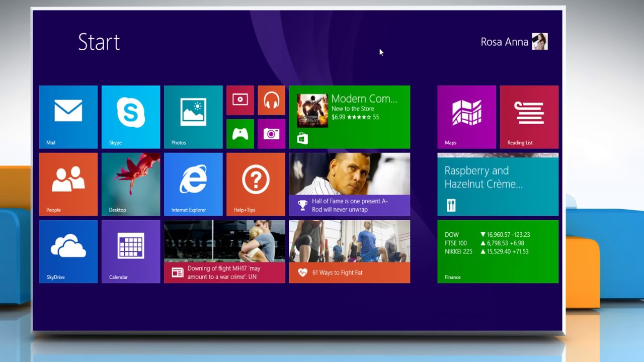Viewport: 644px width, 362px height.
Task: Open the SkyDrive tile
Action: click(68, 251)
